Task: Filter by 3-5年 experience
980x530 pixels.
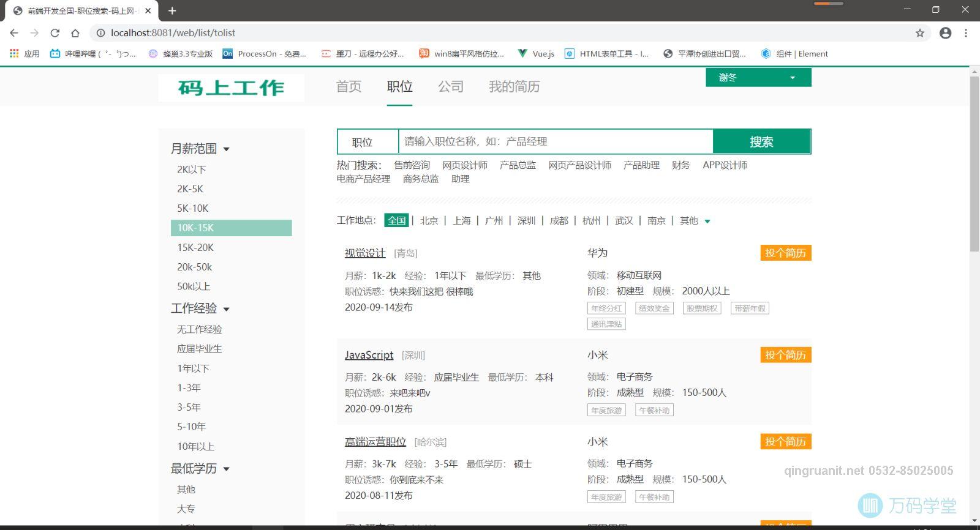Action: 189,407
